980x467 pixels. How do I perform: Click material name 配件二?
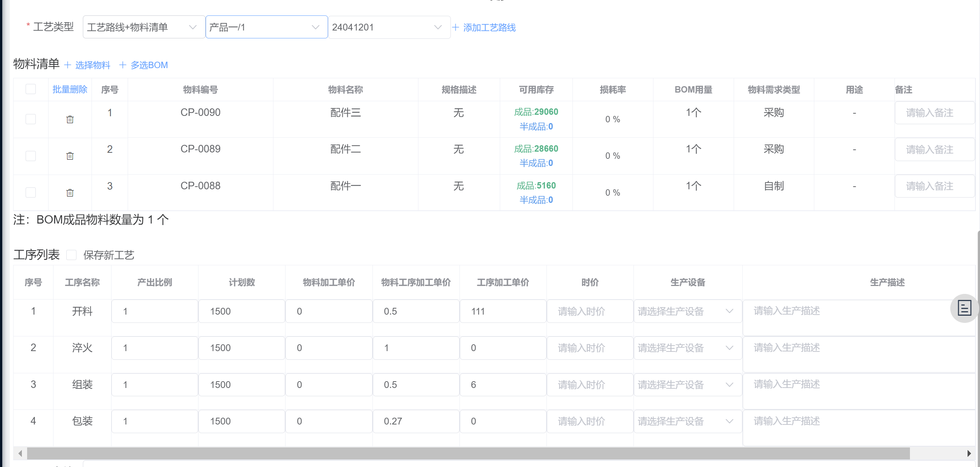point(345,149)
